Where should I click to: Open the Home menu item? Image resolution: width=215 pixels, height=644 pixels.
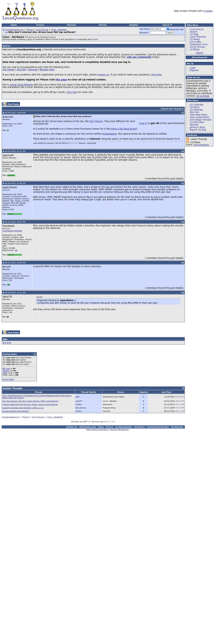click(14, 25)
